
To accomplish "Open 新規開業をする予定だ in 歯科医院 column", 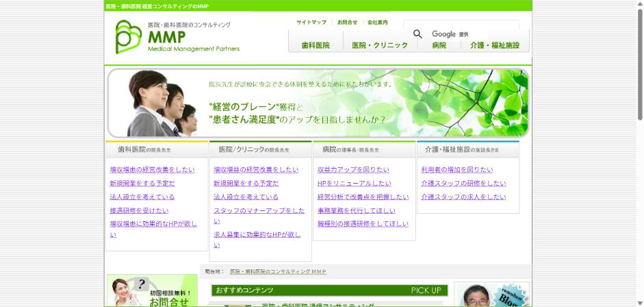I will 142,183.
